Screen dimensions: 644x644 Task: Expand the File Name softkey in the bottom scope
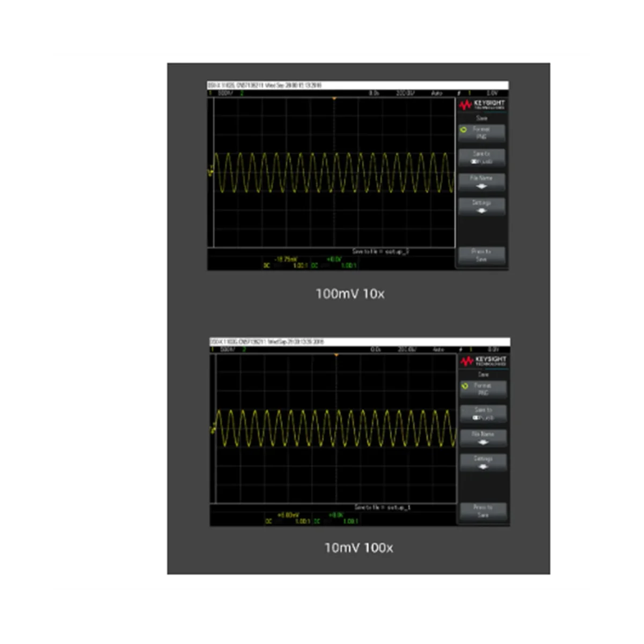point(484,437)
